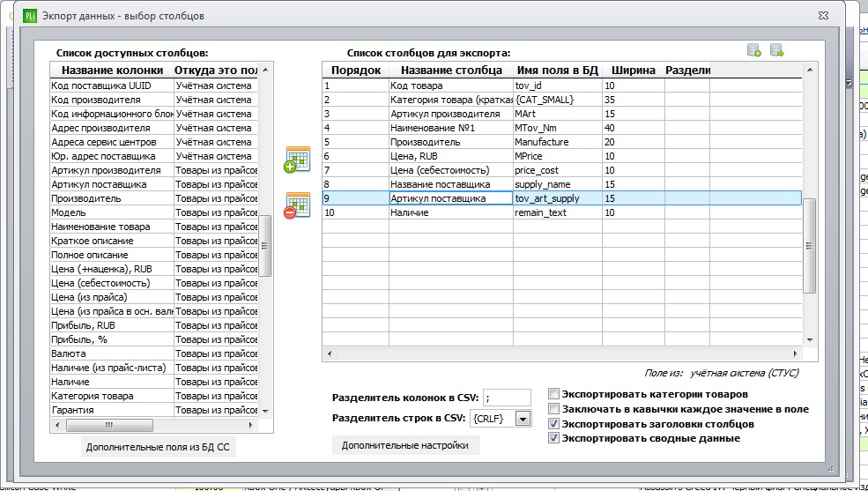Click the Порядок column header
This screenshot has height=491, width=868.
click(x=356, y=71)
